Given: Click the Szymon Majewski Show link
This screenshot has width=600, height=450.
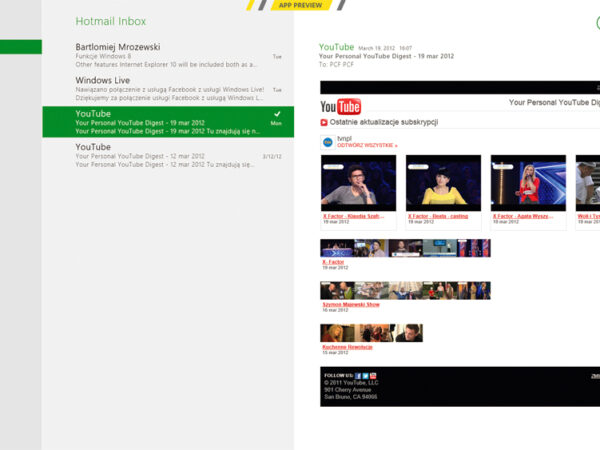Looking at the screenshot, I should pyautogui.click(x=350, y=304).
